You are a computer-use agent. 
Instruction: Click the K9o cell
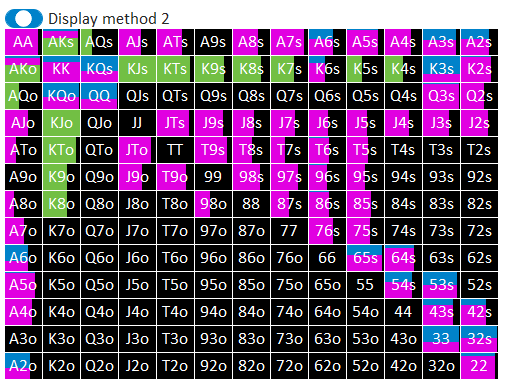[x=61, y=177]
